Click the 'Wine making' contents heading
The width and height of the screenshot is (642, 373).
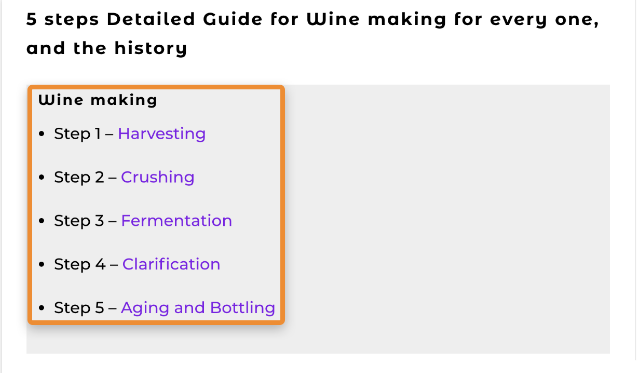97,100
